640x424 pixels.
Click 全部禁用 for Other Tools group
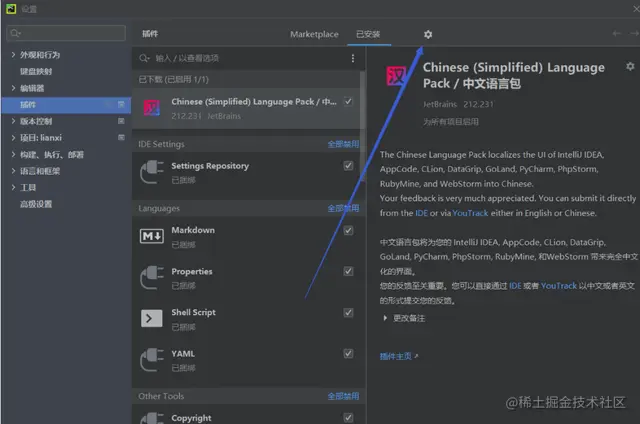pos(343,396)
